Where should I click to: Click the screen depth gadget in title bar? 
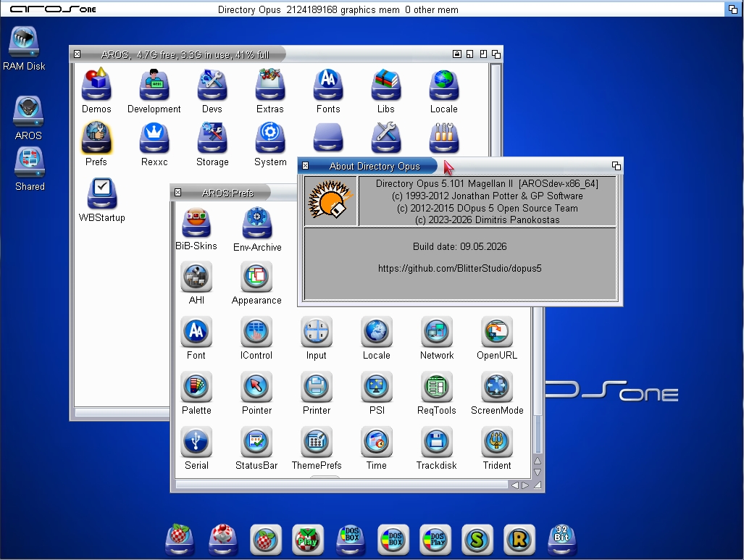(732, 9)
